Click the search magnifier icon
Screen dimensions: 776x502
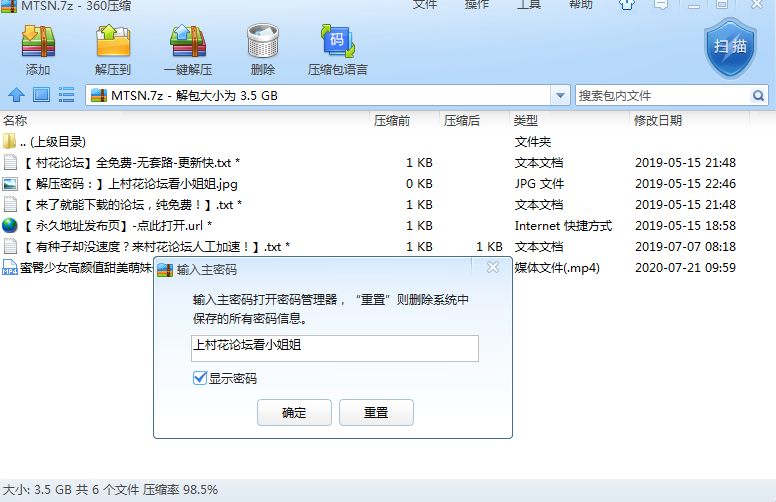(759, 95)
